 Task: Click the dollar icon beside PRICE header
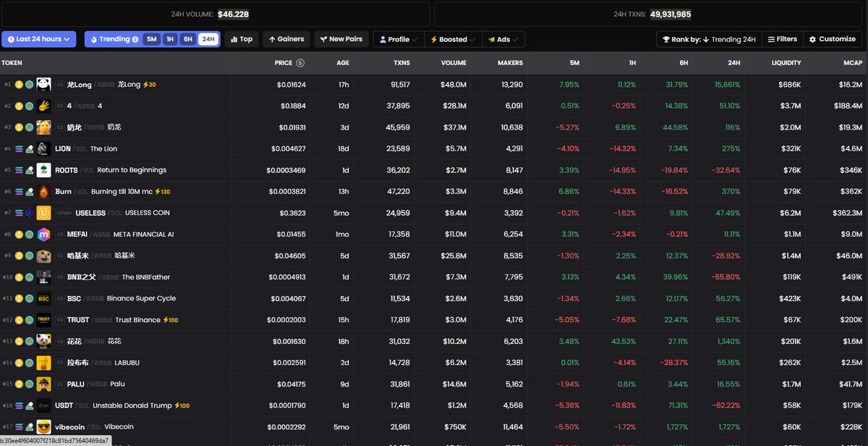pyautogui.click(x=300, y=63)
